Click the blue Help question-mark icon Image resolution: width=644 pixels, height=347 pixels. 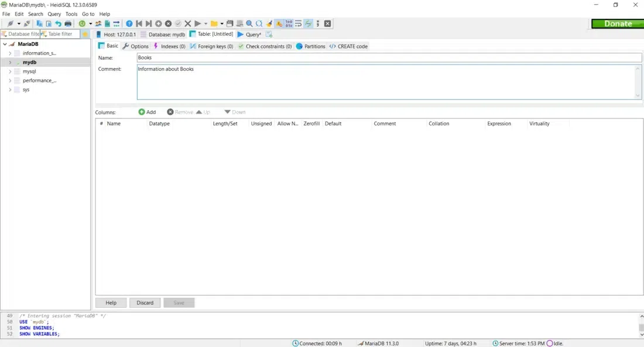point(129,24)
